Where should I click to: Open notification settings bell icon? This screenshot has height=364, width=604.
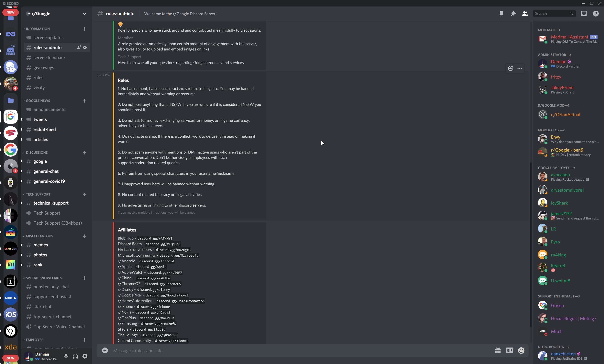coord(501,14)
